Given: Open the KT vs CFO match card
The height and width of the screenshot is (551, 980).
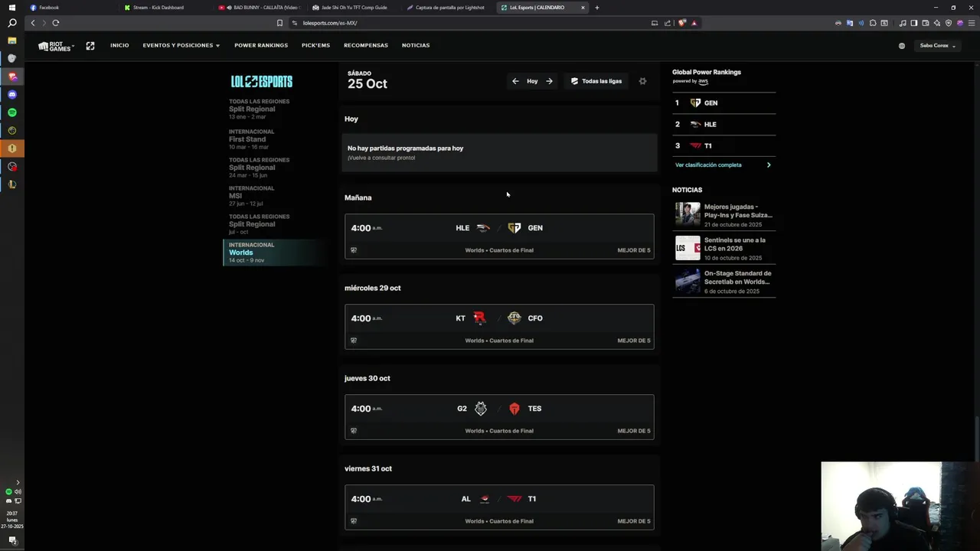Looking at the screenshot, I should (x=499, y=327).
